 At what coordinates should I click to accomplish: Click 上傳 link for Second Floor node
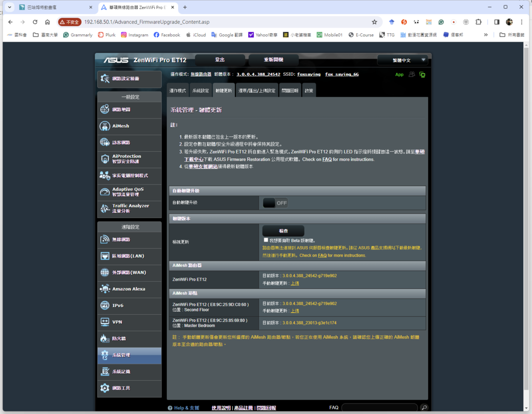point(295,311)
